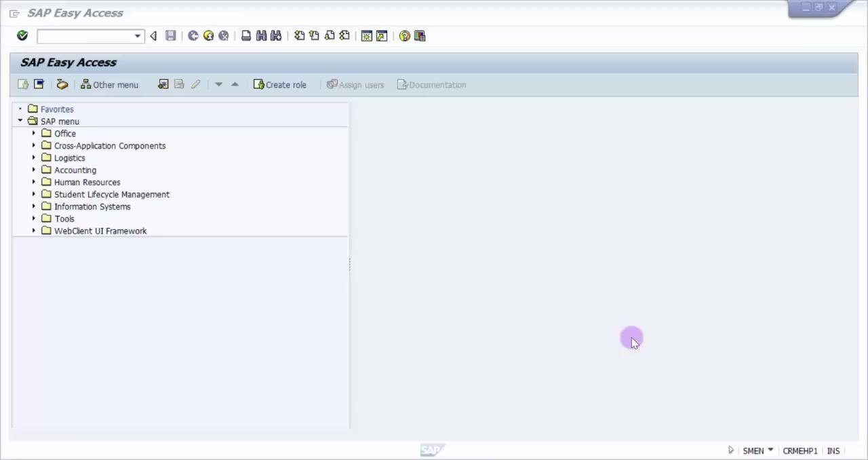Image resolution: width=868 pixels, height=460 pixels.
Task: Select the Accounting tree label
Action: point(75,170)
